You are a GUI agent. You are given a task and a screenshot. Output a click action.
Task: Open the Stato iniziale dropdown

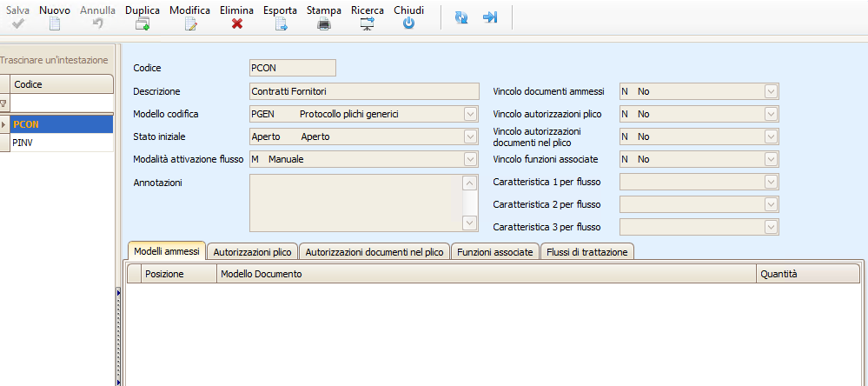[470, 136]
